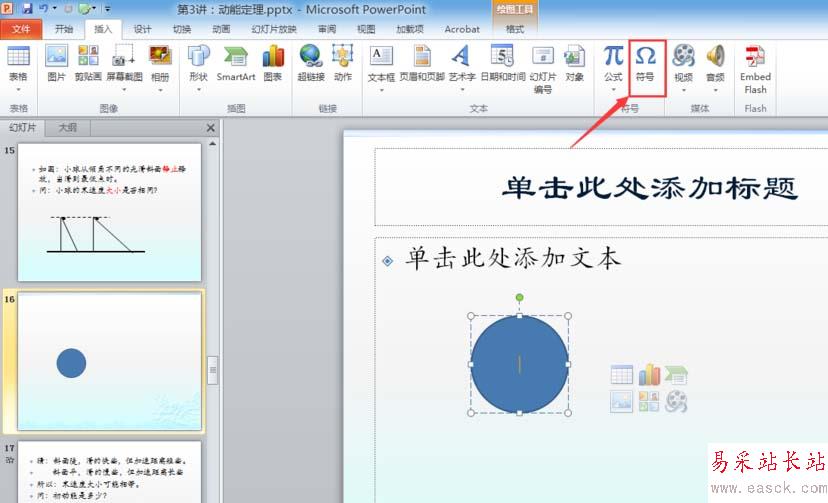
Task: Switch to the View (视图) tab
Action: coord(366,29)
